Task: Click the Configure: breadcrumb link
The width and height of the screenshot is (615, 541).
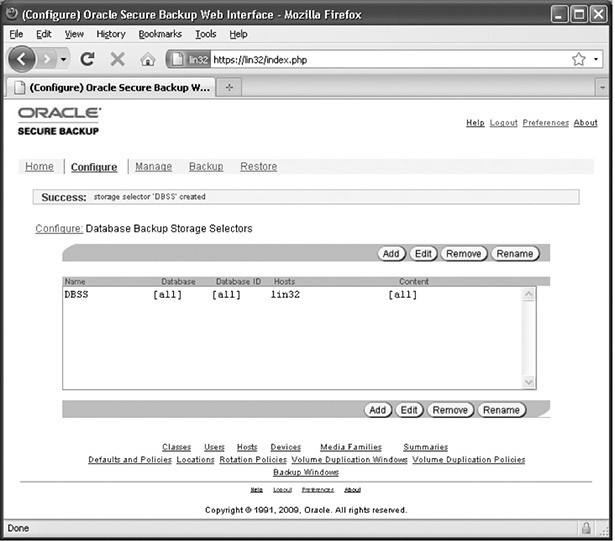Action: tap(59, 228)
